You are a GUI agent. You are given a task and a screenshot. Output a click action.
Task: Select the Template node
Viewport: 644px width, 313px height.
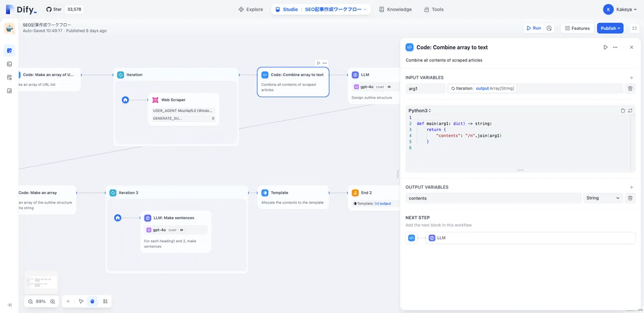tap(293, 198)
